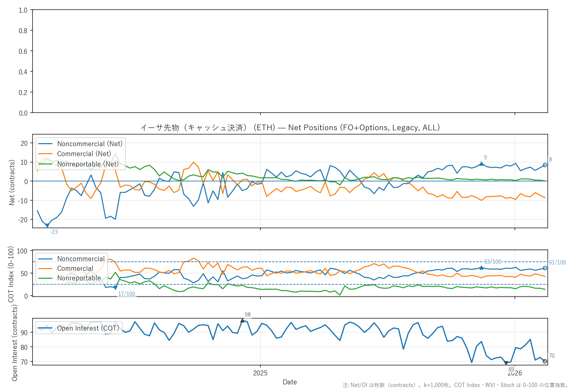Click the 2026 tick label on the date axis
The width and height of the screenshot is (574, 392).
click(515, 373)
